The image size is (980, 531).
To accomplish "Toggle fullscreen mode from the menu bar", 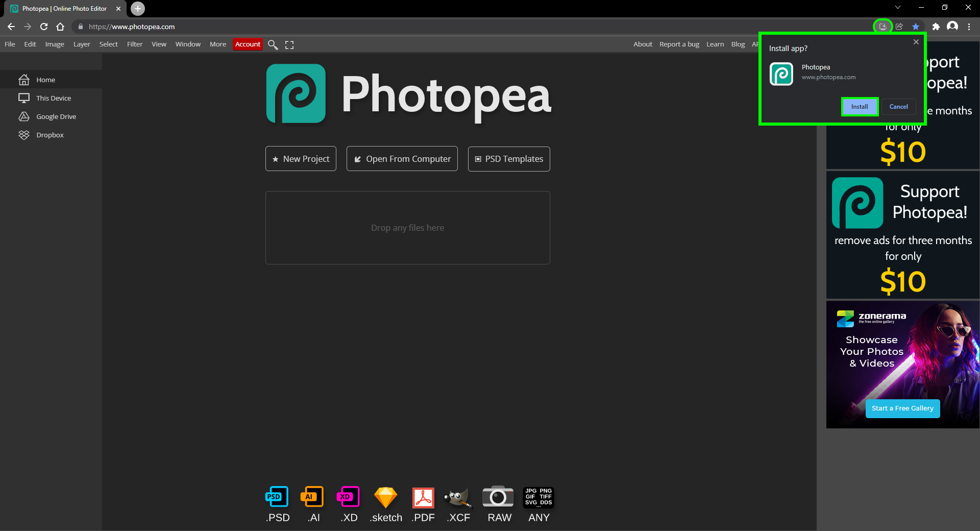I will (289, 44).
